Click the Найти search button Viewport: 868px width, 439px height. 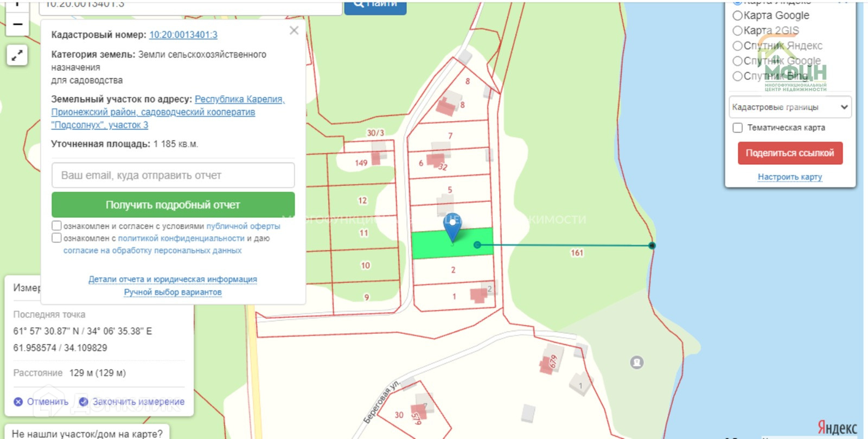(375, 5)
